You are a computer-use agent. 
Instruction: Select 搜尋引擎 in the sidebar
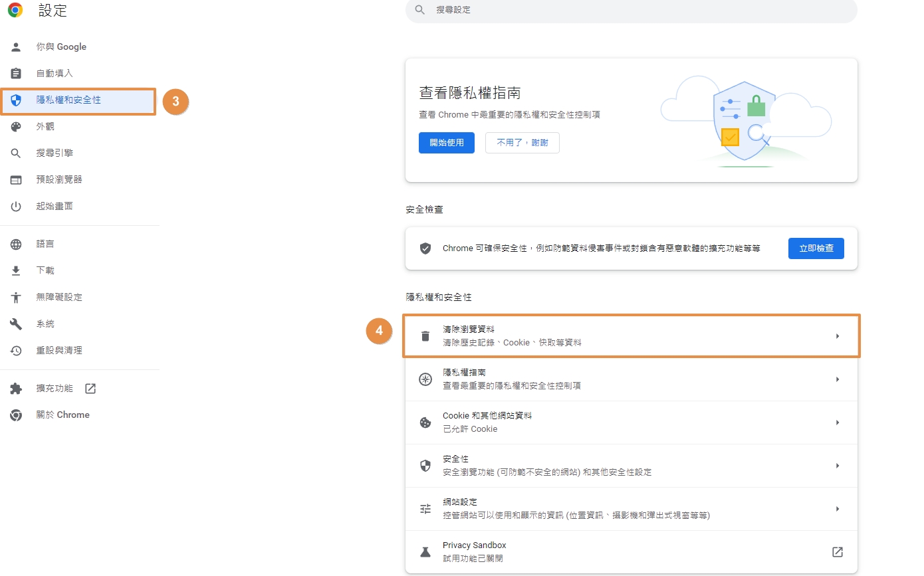pyautogui.click(x=55, y=153)
